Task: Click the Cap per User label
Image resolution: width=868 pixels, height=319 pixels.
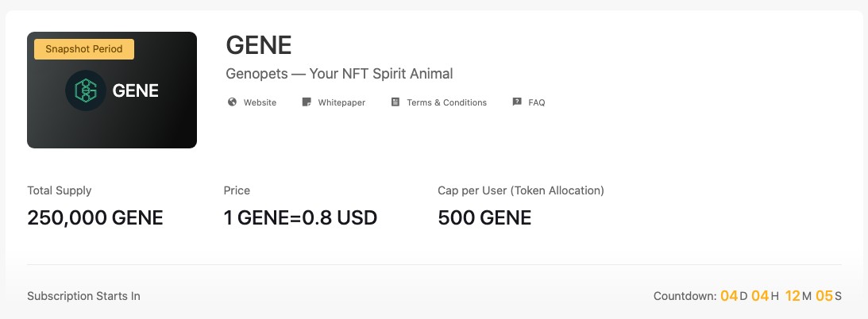Action: pos(521,190)
